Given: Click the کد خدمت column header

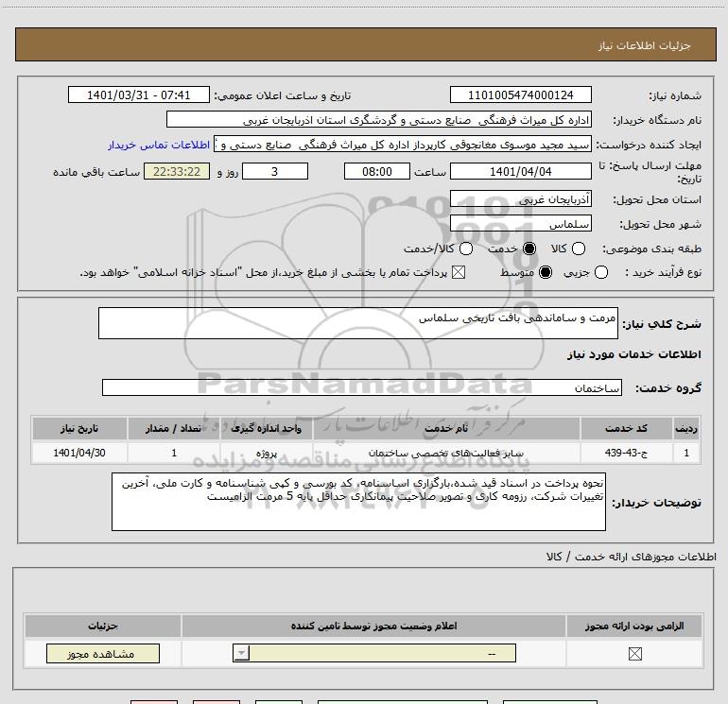Looking at the screenshot, I should point(626,428).
